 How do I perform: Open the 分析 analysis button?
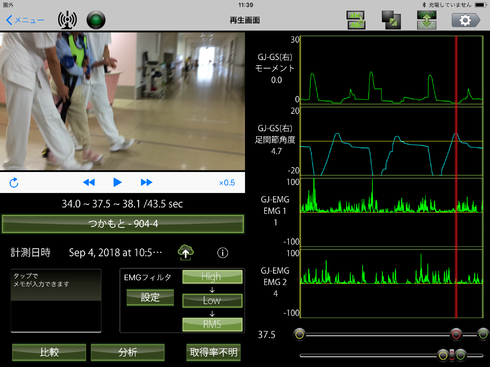click(128, 352)
